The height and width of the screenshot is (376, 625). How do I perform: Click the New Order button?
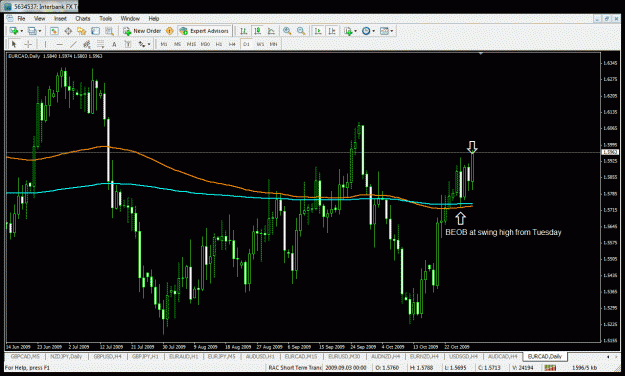tap(142, 31)
